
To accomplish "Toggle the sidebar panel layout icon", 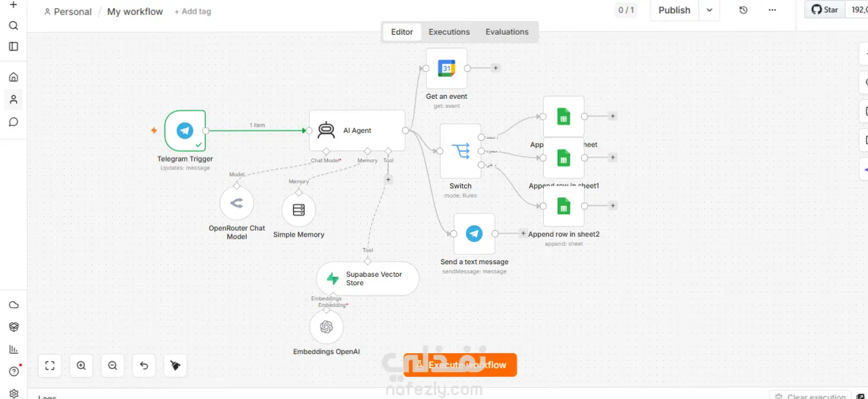I will tap(13, 46).
